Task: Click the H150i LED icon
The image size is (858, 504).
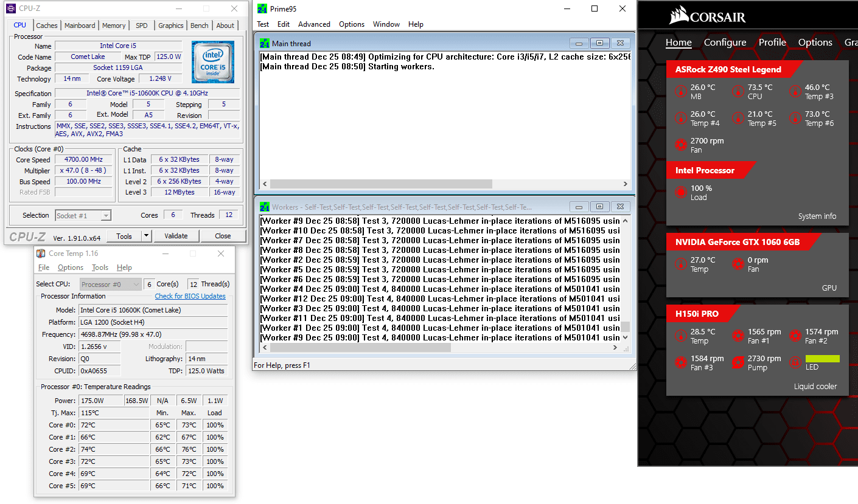Action: click(x=795, y=362)
